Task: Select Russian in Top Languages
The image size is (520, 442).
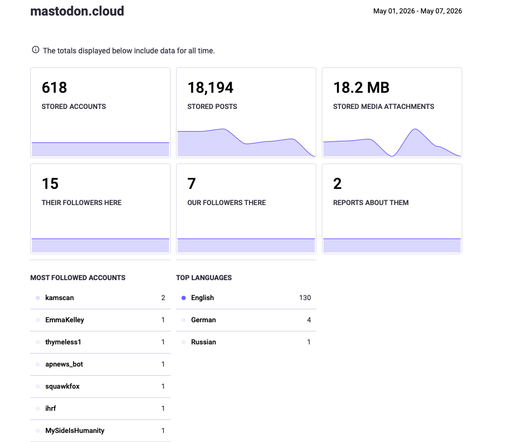Action: click(246, 342)
